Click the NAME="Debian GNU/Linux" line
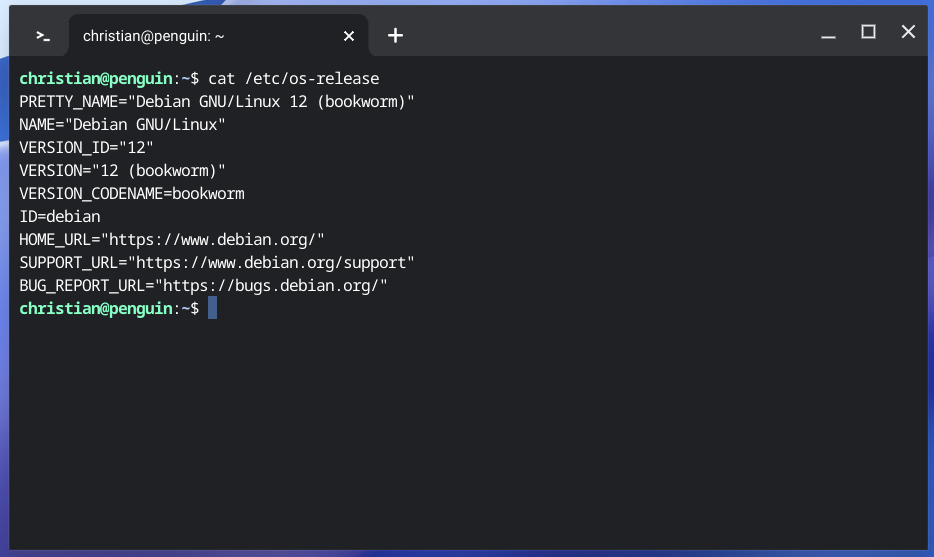This screenshot has width=934, height=557. click(x=122, y=125)
